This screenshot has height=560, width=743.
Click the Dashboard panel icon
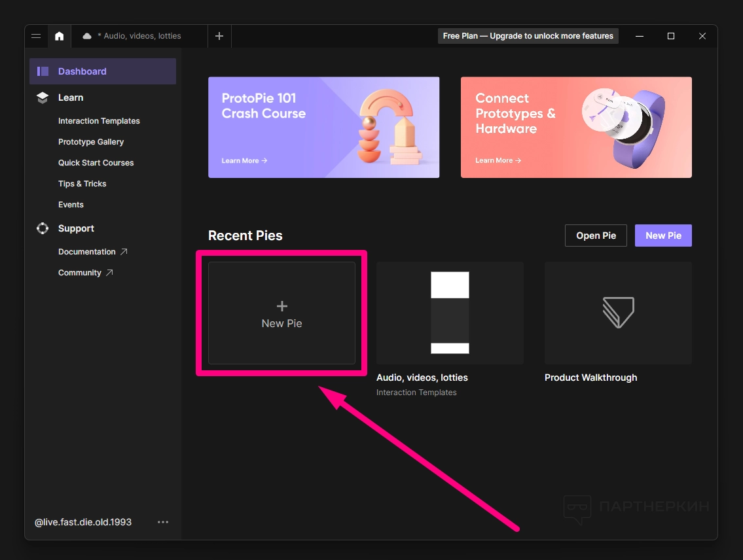pyautogui.click(x=43, y=71)
